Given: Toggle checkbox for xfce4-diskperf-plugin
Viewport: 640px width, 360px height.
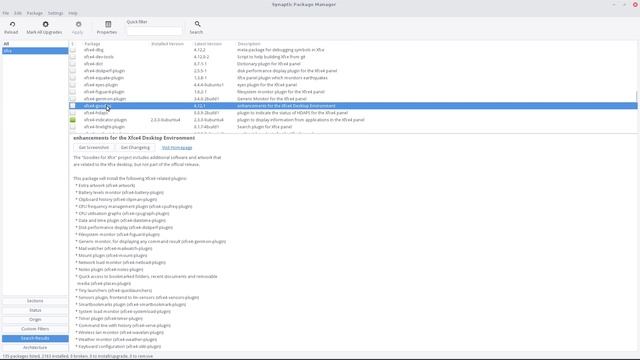Looking at the screenshot, I should click(73, 71).
